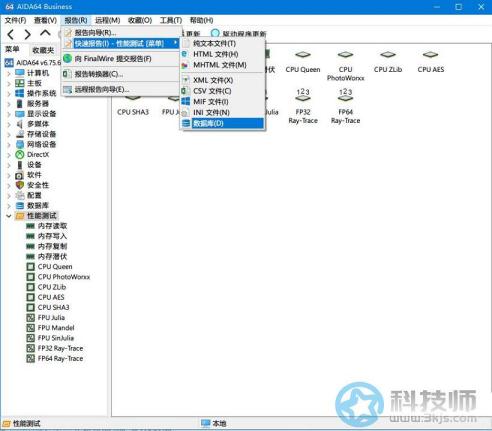Open the FP64 Ray-Trace benchmark icon in main pane
492x431 pixels.
click(x=345, y=95)
